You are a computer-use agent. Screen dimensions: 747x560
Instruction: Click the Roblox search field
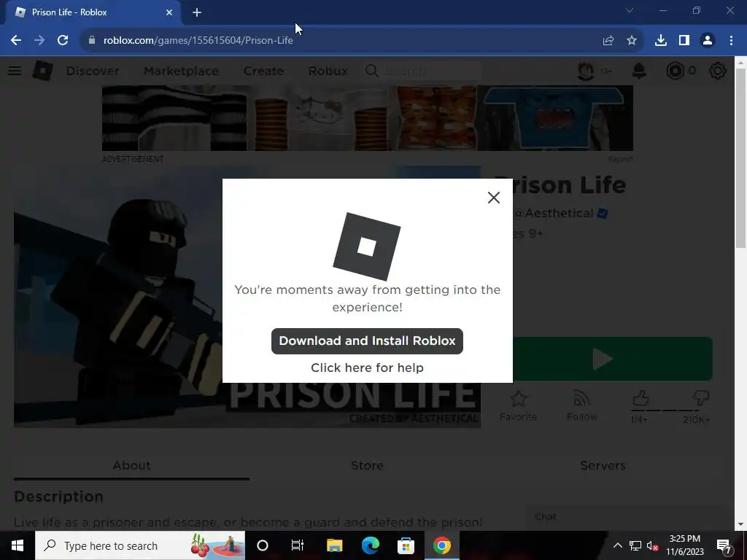click(x=423, y=71)
